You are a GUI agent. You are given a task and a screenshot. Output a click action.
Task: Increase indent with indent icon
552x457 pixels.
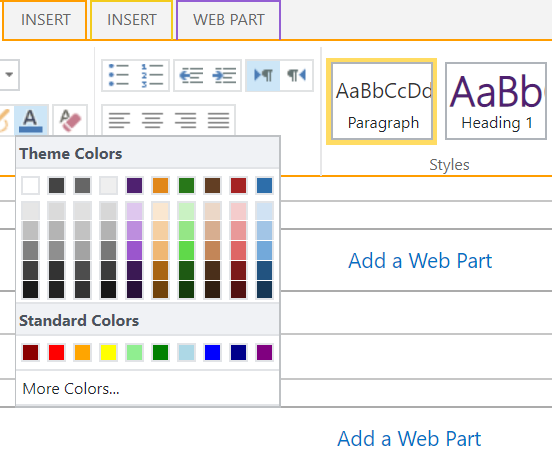pyautogui.click(x=224, y=75)
